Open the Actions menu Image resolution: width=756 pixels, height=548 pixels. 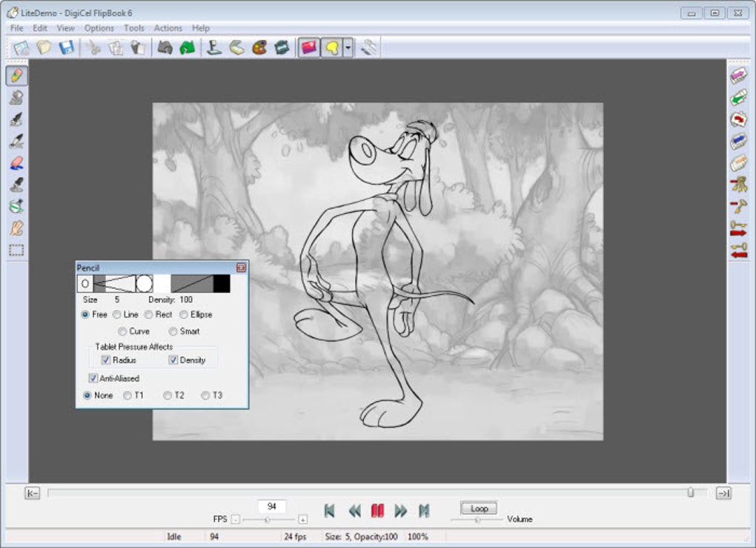tap(168, 28)
